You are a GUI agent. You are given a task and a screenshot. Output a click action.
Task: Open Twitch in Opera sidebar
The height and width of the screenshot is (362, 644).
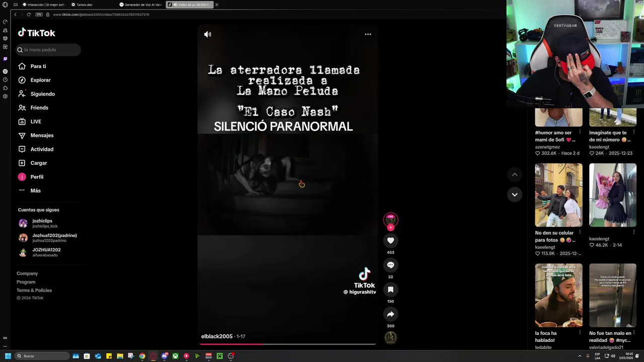point(5,59)
